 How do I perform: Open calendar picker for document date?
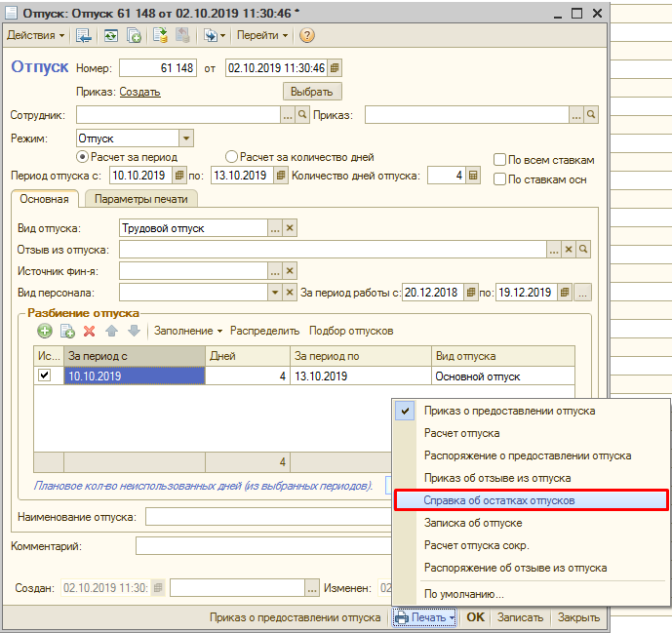336,68
